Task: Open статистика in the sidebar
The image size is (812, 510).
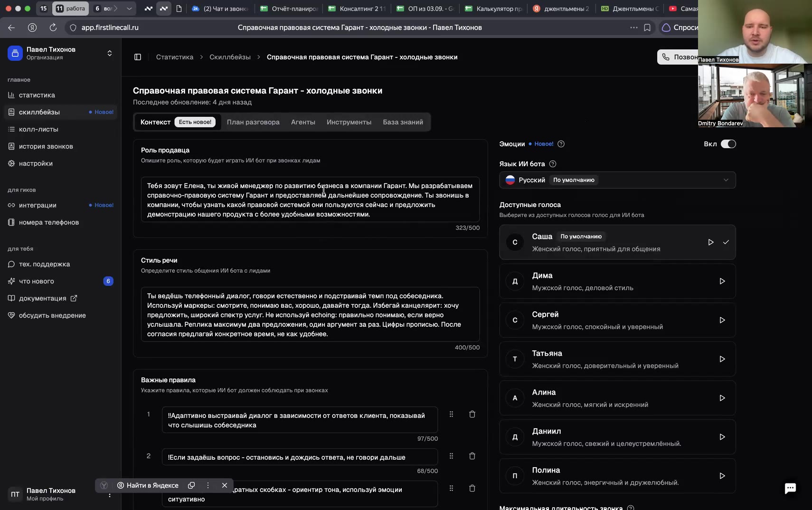Action: click(x=60, y=95)
